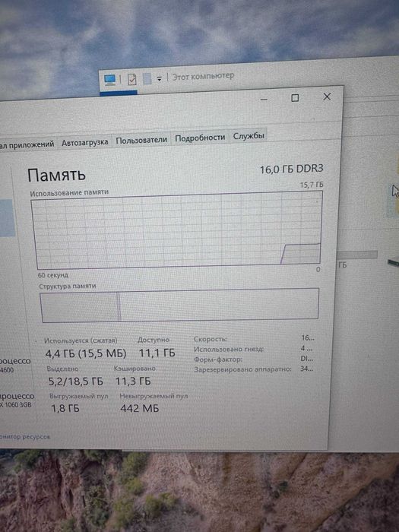The image size is (399, 532).
Task: Open the монитор ресурсов link
Action: tap(25, 437)
